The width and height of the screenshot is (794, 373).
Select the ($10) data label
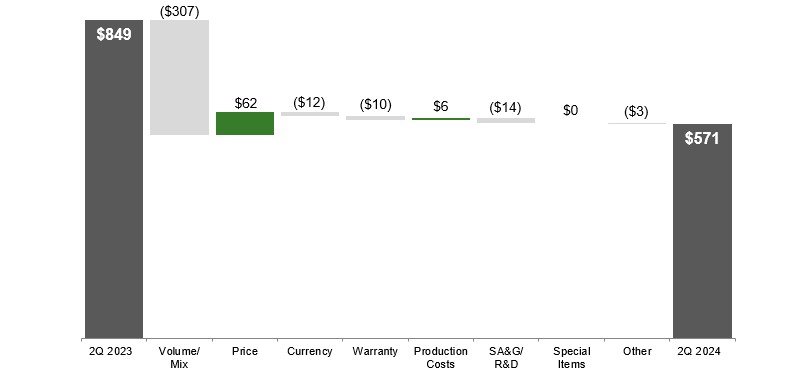[375, 105]
